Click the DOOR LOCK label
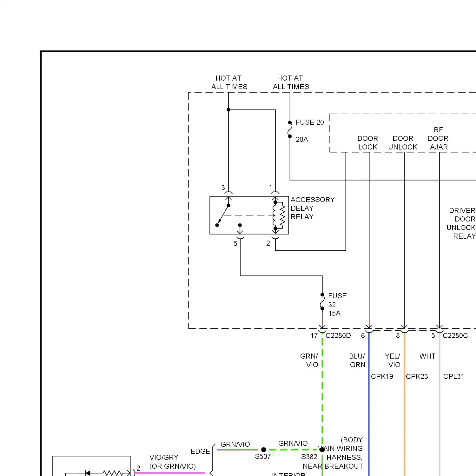 coord(368,143)
